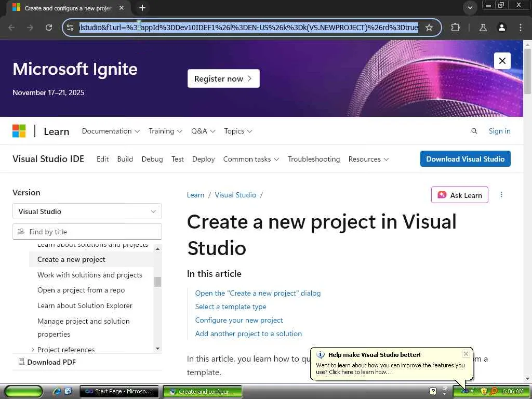This screenshot has height=399, width=532.
Task: Select 'Open a project from a repo'
Action: 81,290
